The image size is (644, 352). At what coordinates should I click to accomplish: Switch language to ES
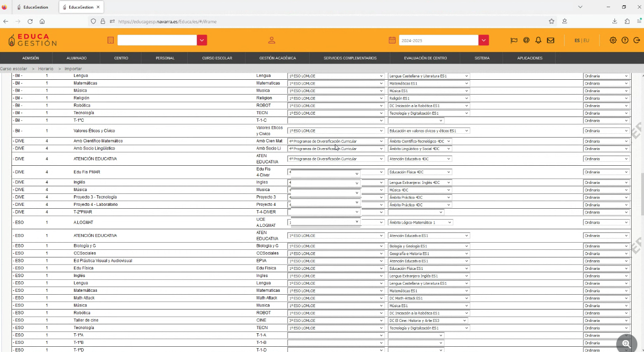[577, 41]
